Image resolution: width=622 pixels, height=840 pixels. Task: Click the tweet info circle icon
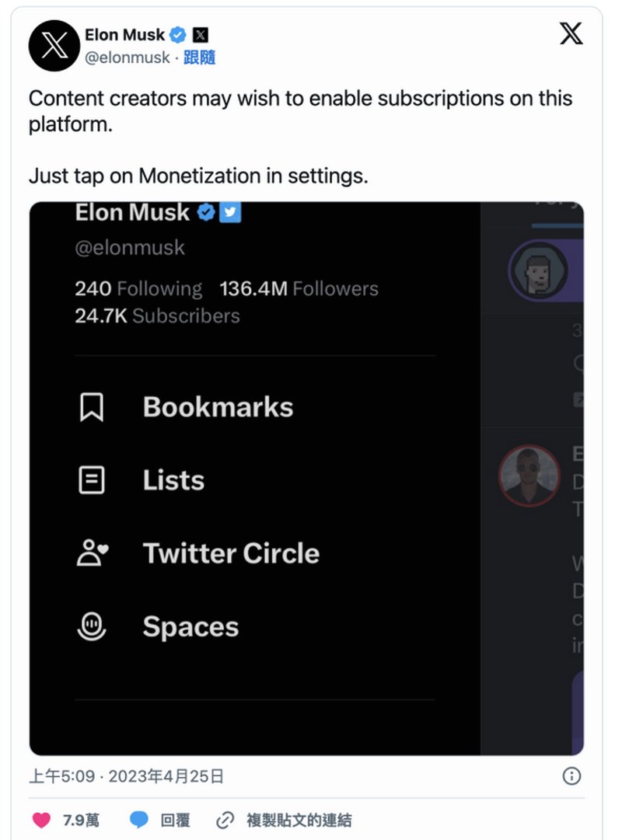tap(571, 776)
